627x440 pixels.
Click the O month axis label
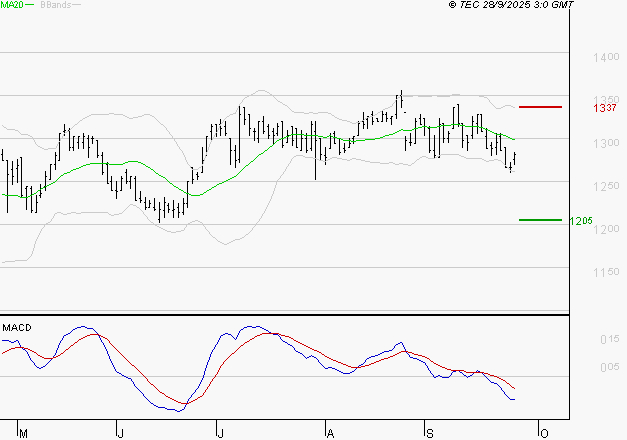(x=544, y=434)
